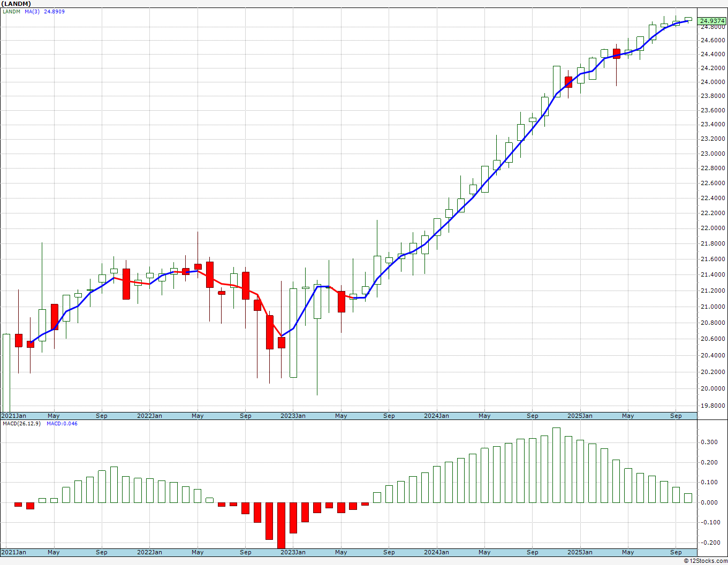Select the 0.000 MACD axis label

pyautogui.click(x=710, y=502)
